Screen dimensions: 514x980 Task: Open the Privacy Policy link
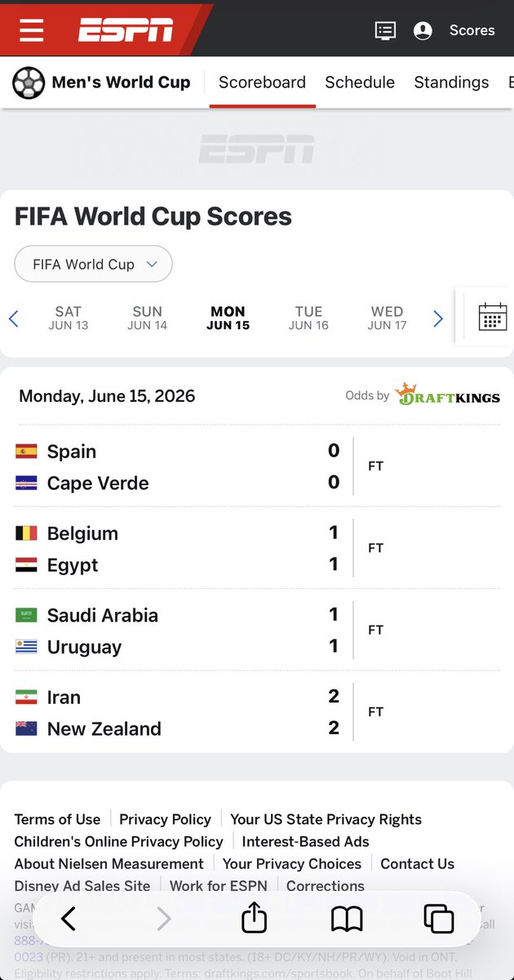coord(165,819)
